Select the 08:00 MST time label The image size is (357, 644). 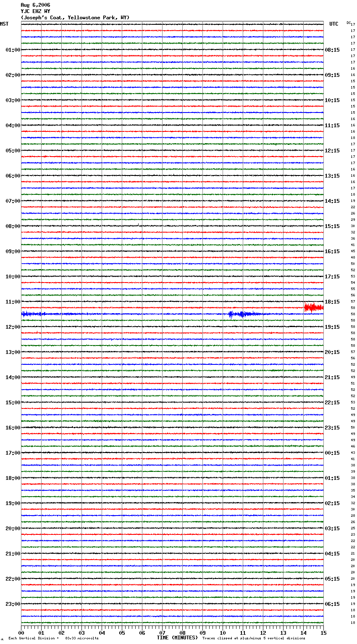coord(13,226)
